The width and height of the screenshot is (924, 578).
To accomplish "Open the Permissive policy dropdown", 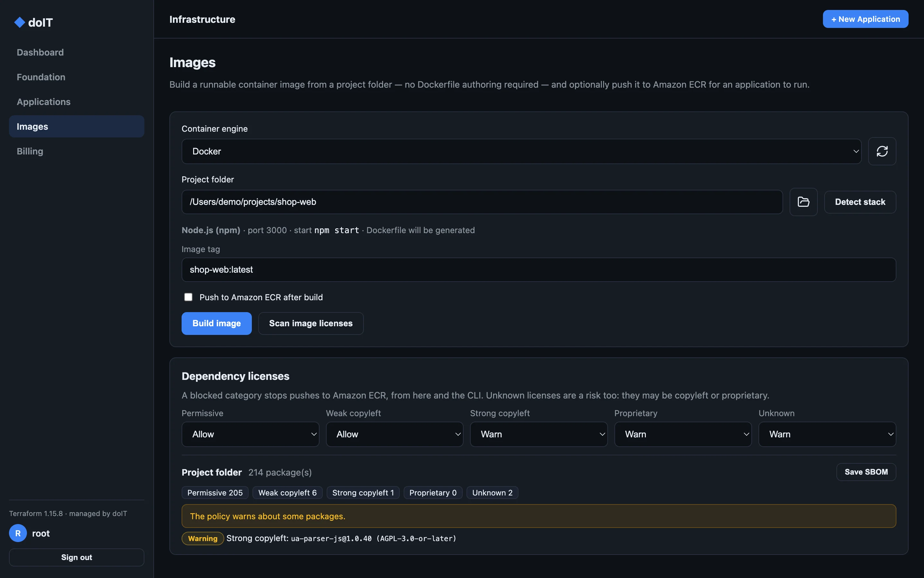I will 250,434.
